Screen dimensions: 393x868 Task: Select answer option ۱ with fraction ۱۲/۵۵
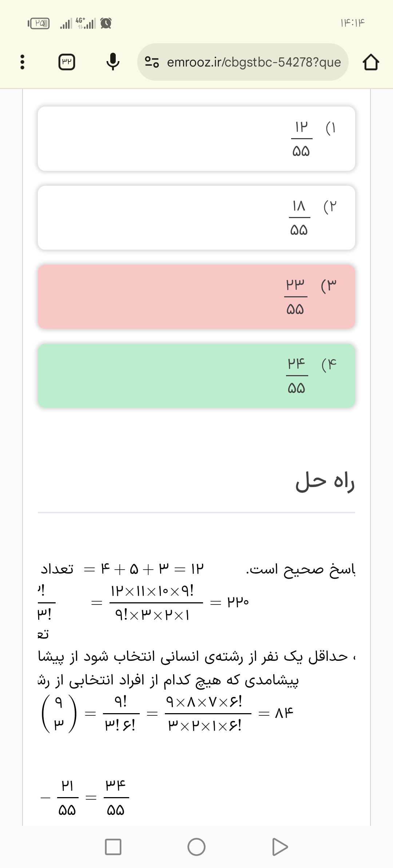click(196, 138)
